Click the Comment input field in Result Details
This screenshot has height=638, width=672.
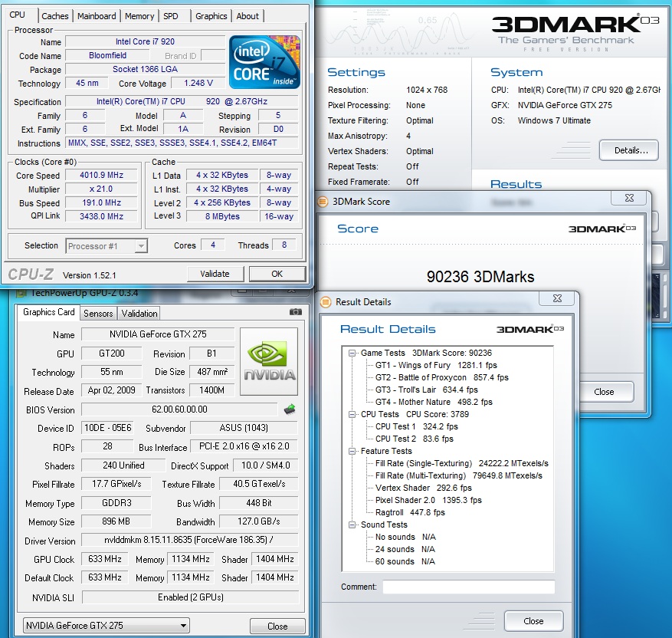(x=468, y=587)
